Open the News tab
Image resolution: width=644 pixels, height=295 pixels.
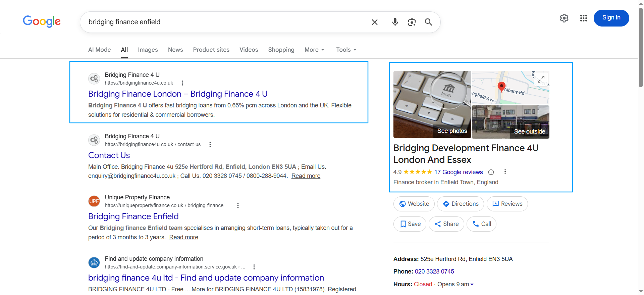click(175, 50)
